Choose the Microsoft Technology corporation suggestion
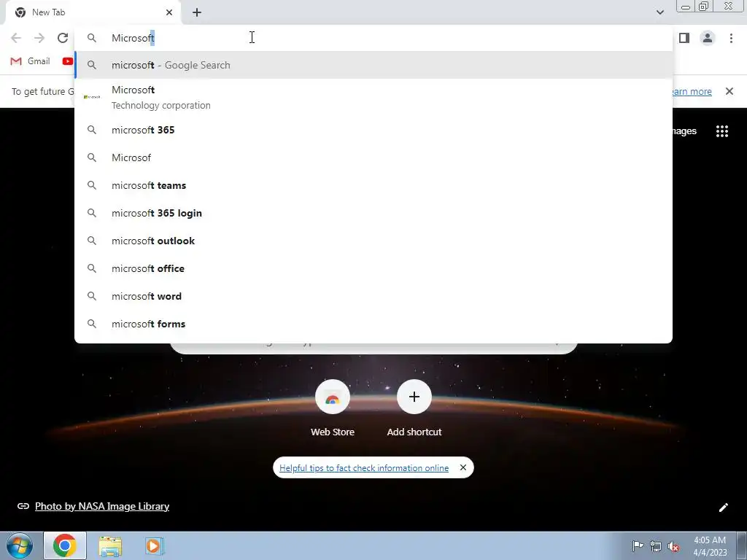 373,97
